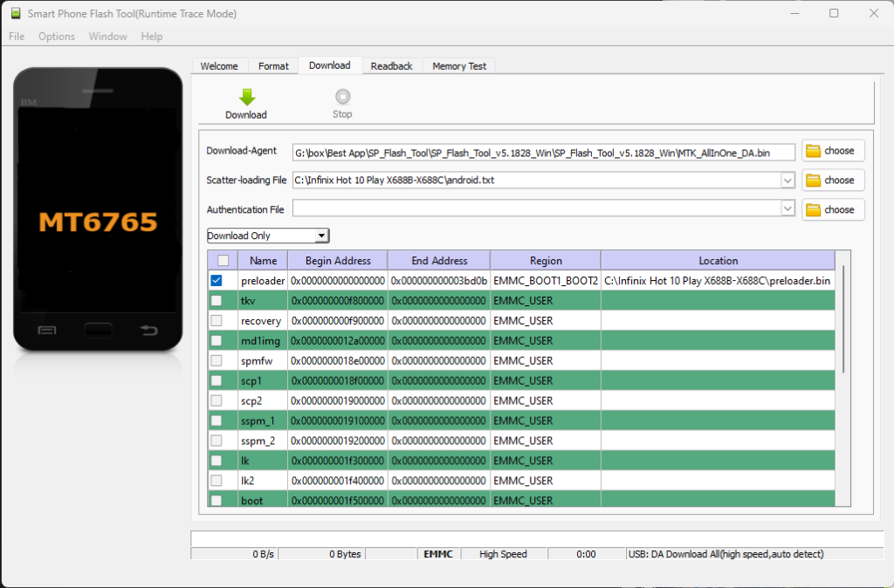This screenshot has height=588, width=894.
Task: Click the green Download arrow icon
Action: (x=246, y=96)
